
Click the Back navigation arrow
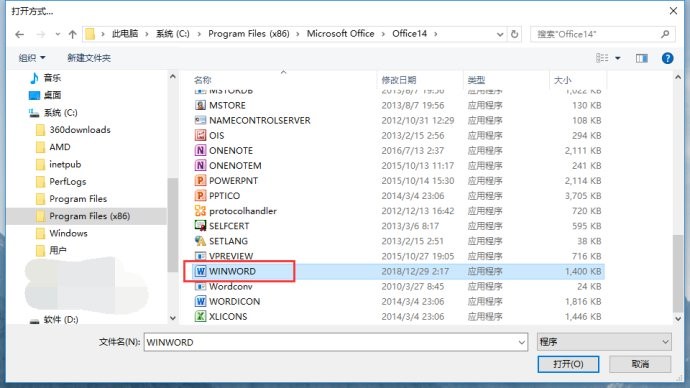[19, 34]
